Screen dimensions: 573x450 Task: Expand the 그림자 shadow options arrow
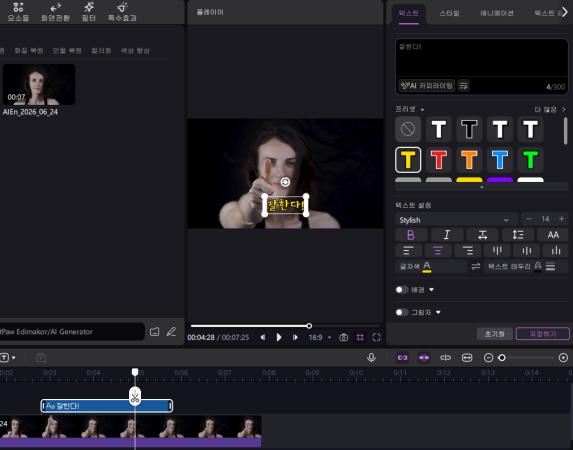[438, 312]
